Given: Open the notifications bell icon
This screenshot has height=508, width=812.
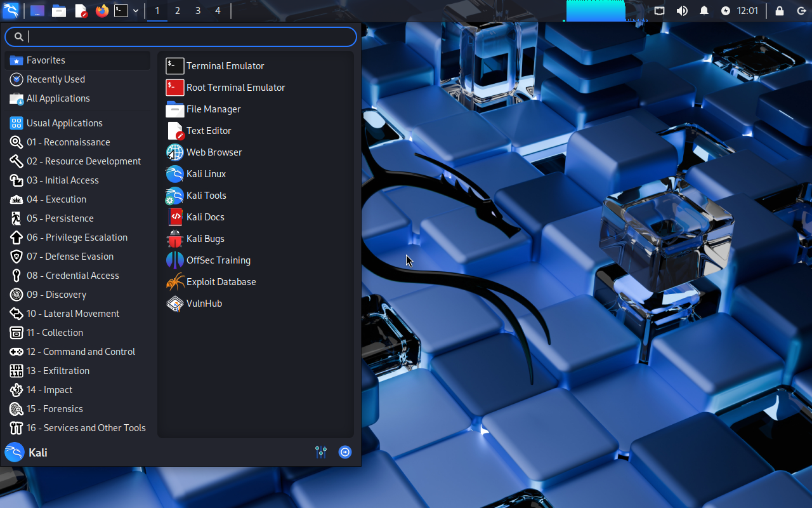Looking at the screenshot, I should [x=704, y=11].
